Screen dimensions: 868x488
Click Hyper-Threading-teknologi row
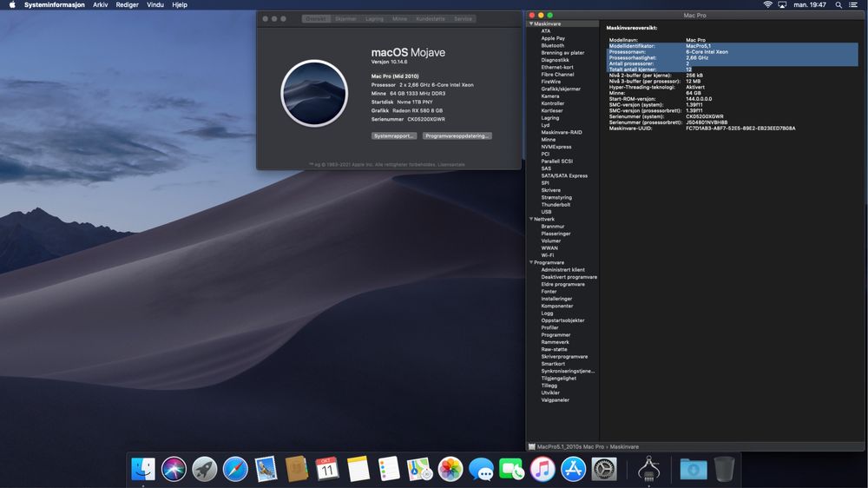733,87
